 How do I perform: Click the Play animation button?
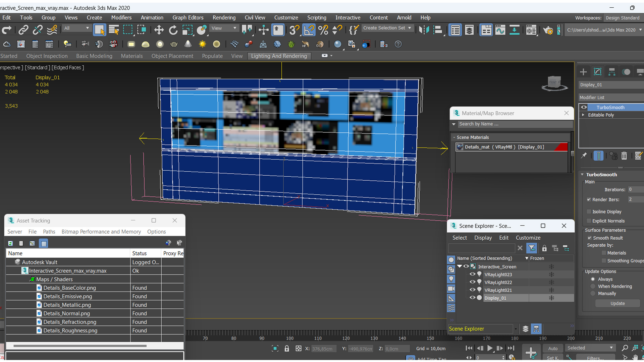pos(490,348)
